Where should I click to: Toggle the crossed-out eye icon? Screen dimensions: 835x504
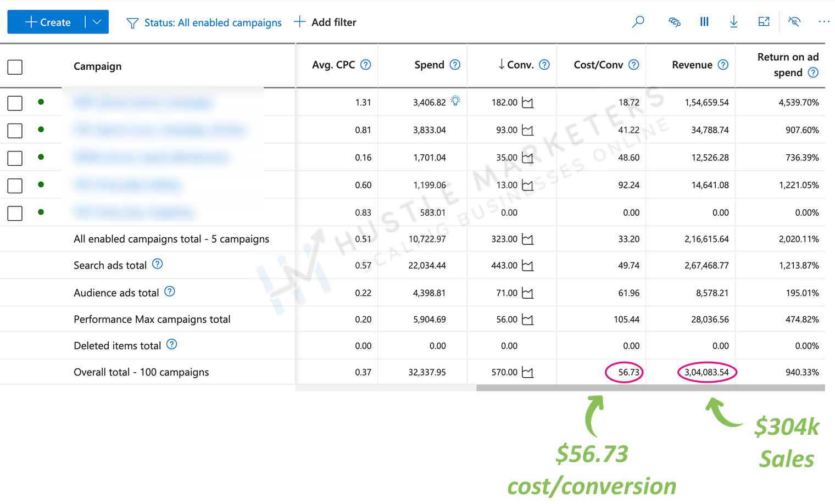click(x=794, y=22)
